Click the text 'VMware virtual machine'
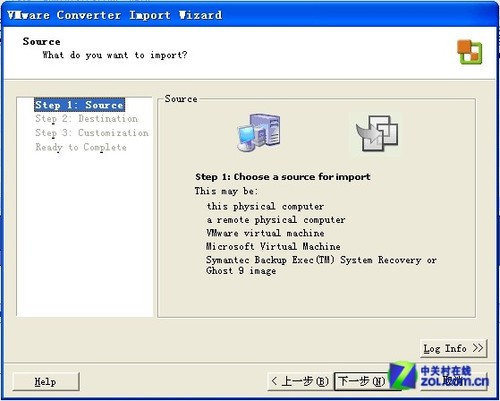This screenshot has height=401, width=500. (x=265, y=233)
